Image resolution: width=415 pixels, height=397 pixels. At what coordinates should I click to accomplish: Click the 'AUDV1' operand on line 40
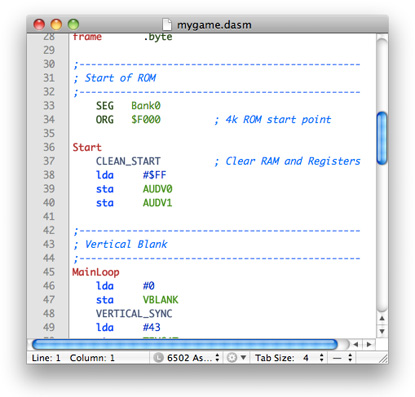click(157, 203)
